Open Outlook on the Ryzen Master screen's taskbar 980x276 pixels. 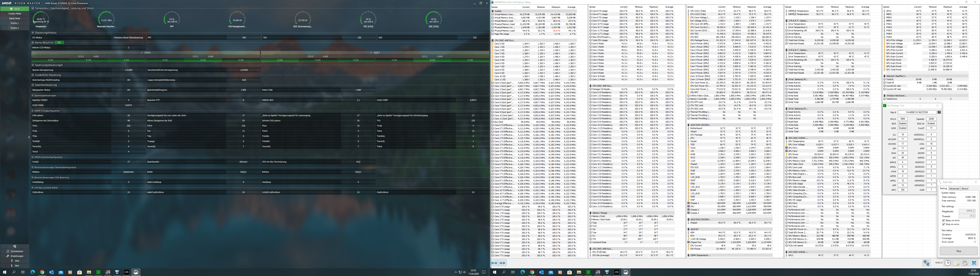[x=51, y=272]
